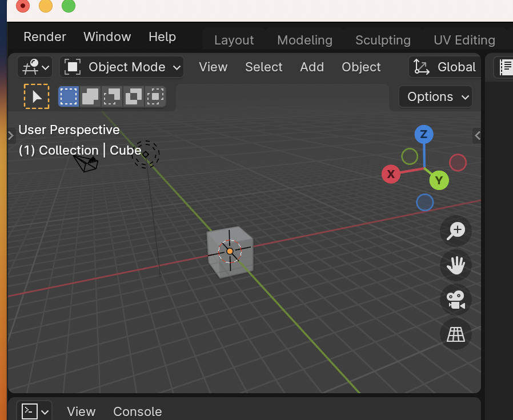Open the Global transform orientation dropdown

[444, 67]
